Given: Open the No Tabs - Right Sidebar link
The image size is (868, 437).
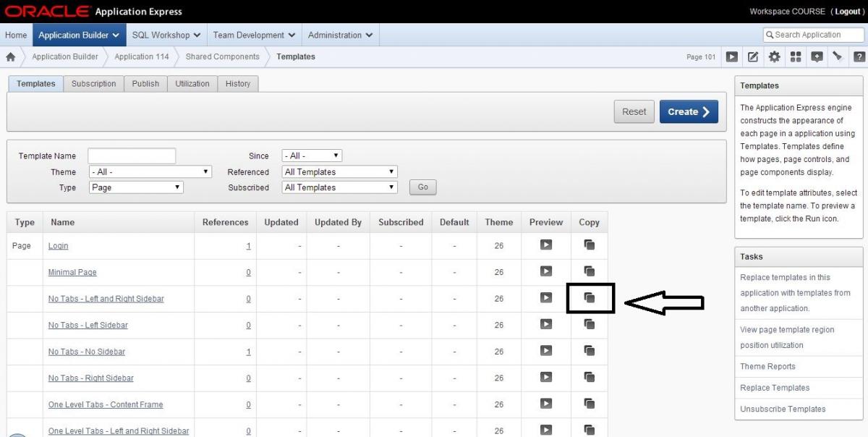Looking at the screenshot, I should pyautogui.click(x=91, y=378).
